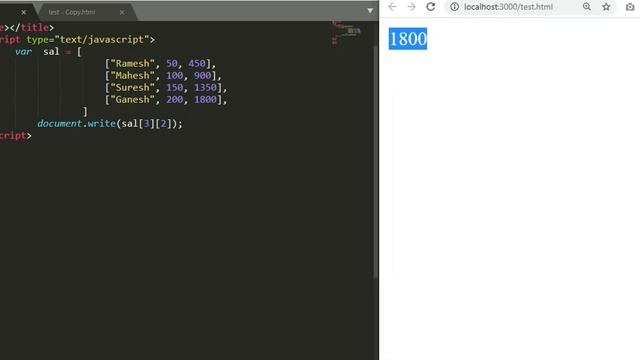
Task: Click the var keyword
Action: coord(23,51)
